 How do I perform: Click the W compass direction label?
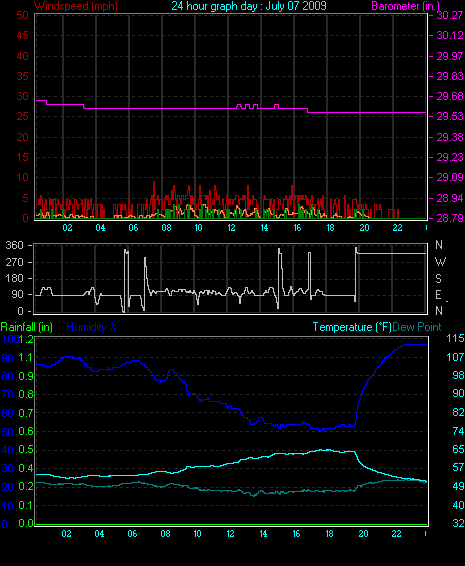tap(440, 262)
